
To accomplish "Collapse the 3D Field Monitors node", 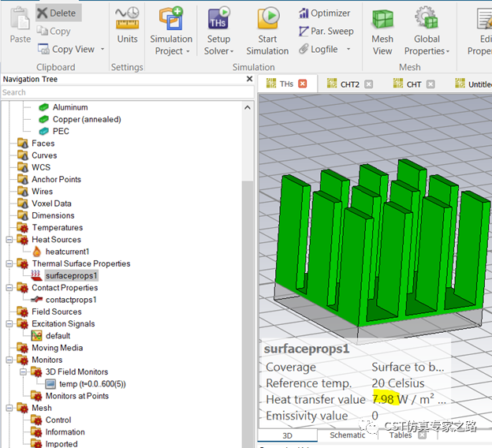I will point(23,372).
